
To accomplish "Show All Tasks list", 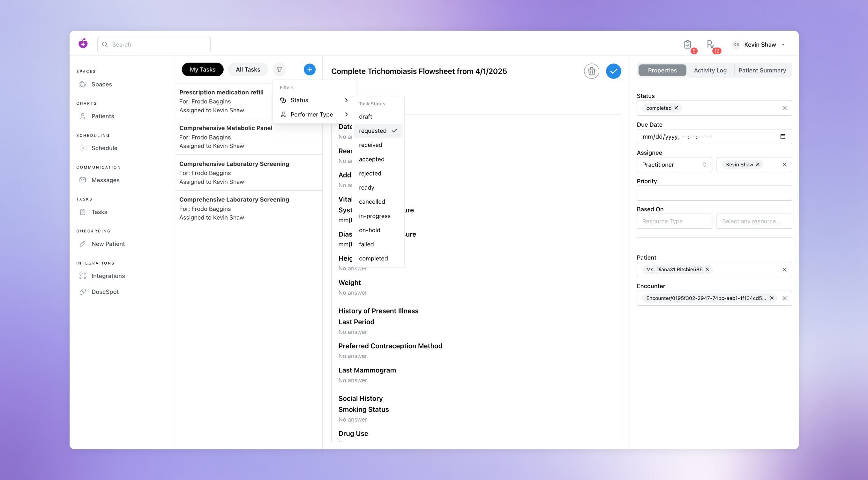I will (x=248, y=70).
